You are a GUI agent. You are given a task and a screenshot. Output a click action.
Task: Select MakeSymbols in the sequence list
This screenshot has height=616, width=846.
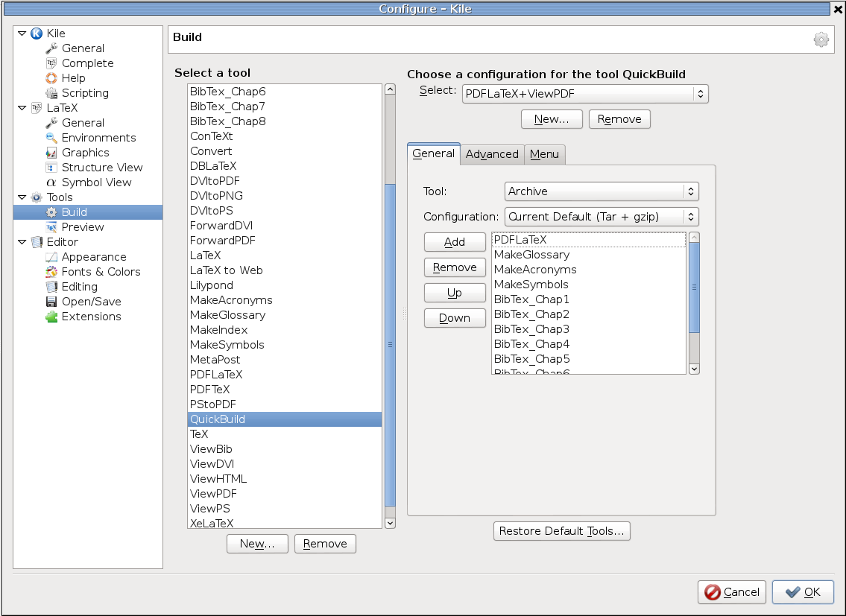click(589, 285)
